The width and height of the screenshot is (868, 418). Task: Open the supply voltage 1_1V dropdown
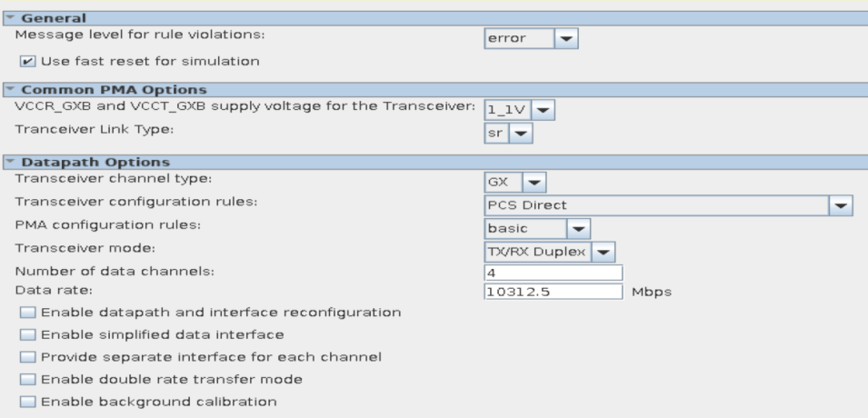[519, 110]
